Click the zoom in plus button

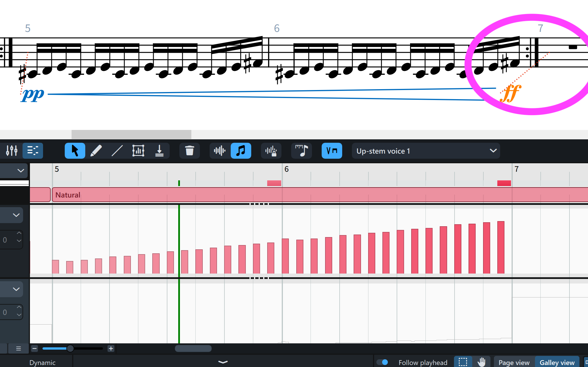click(111, 348)
